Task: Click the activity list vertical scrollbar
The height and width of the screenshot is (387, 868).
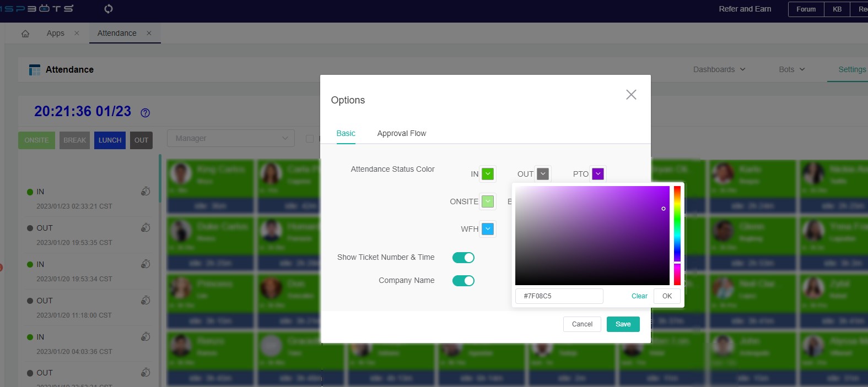Action: point(160,178)
